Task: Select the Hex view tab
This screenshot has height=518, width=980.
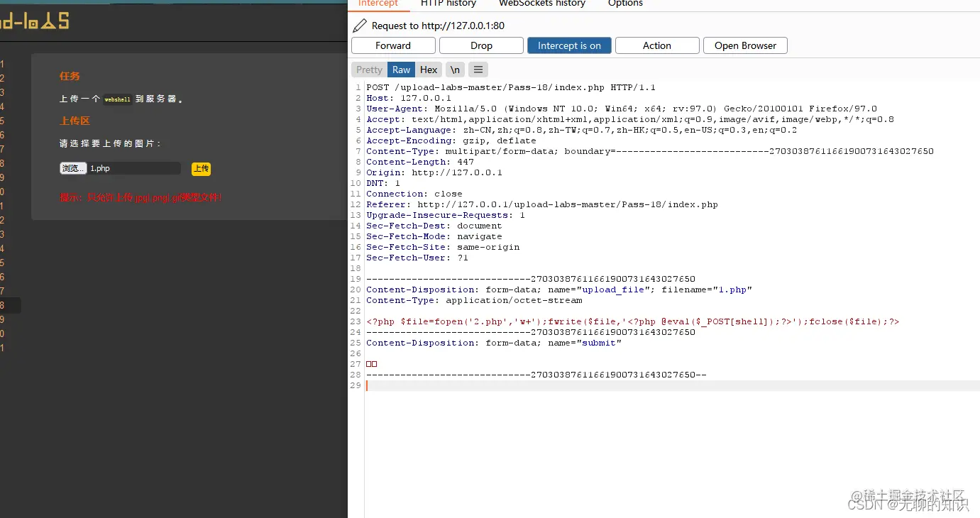Action: [429, 70]
